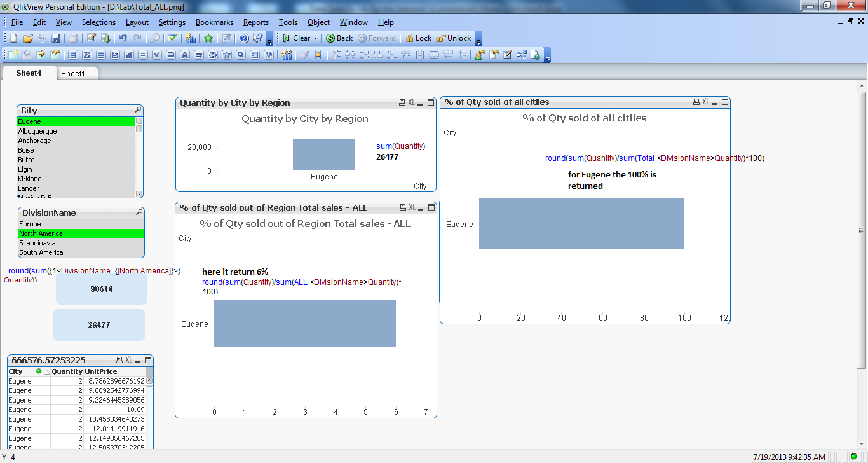
Task: Click the Create Chart bar icon
Action: (129, 55)
